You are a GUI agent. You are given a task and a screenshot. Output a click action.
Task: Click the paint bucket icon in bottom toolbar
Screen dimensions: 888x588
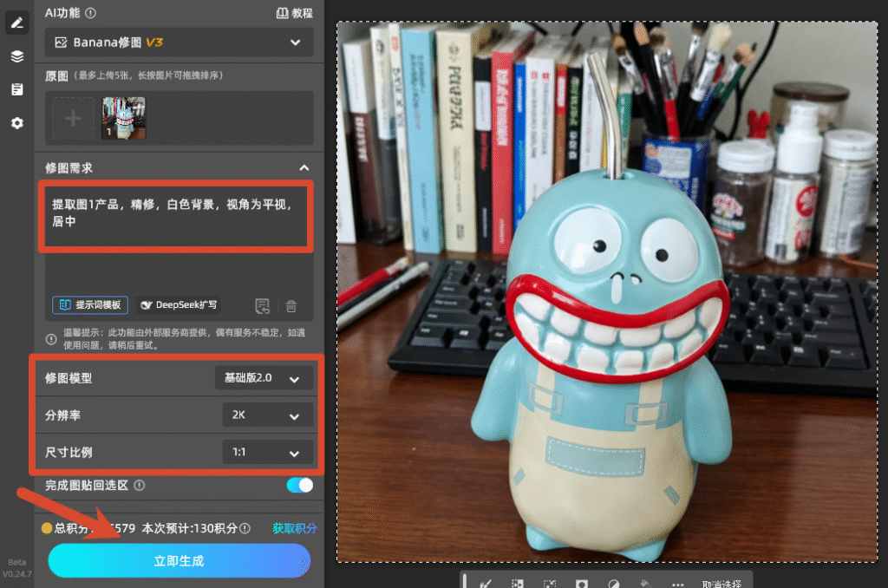645,584
